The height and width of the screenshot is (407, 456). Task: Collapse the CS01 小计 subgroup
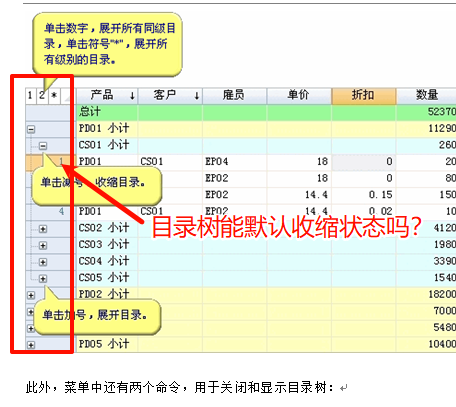43,146
